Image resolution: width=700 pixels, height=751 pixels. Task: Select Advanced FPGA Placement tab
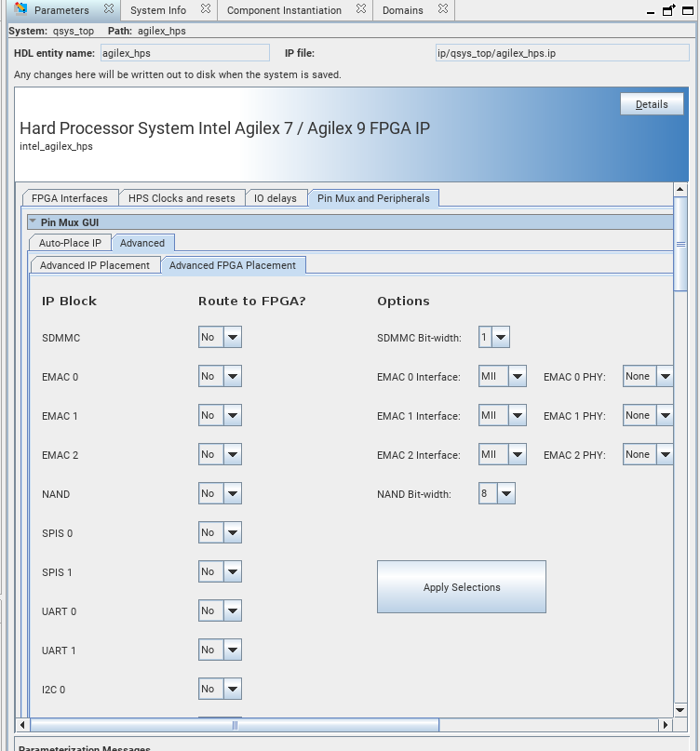(x=233, y=265)
